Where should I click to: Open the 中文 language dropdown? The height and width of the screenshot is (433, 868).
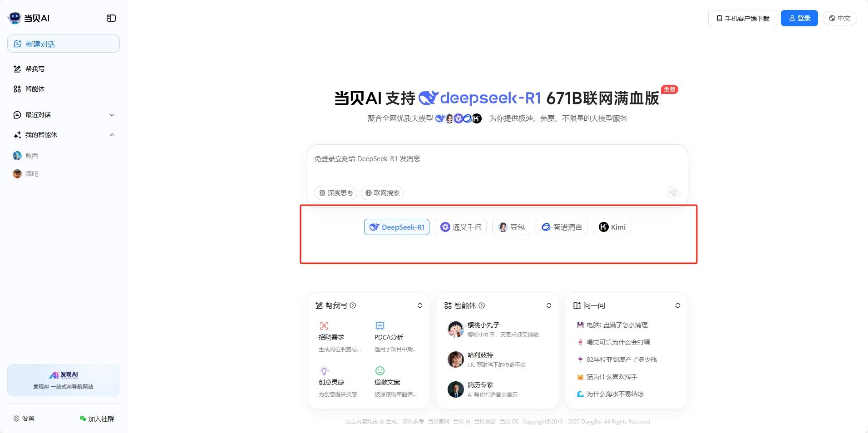tap(840, 18)
